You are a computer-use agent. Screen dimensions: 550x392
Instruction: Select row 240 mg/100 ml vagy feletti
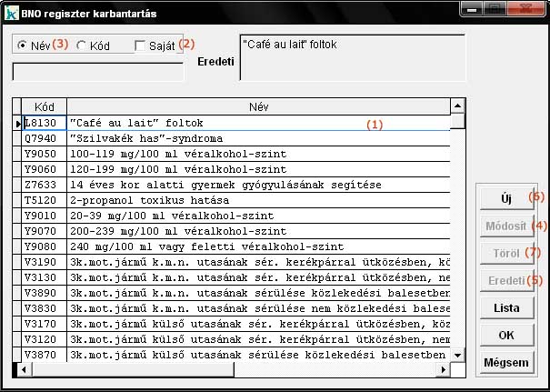pyautogui.click(x=258, y=246)
